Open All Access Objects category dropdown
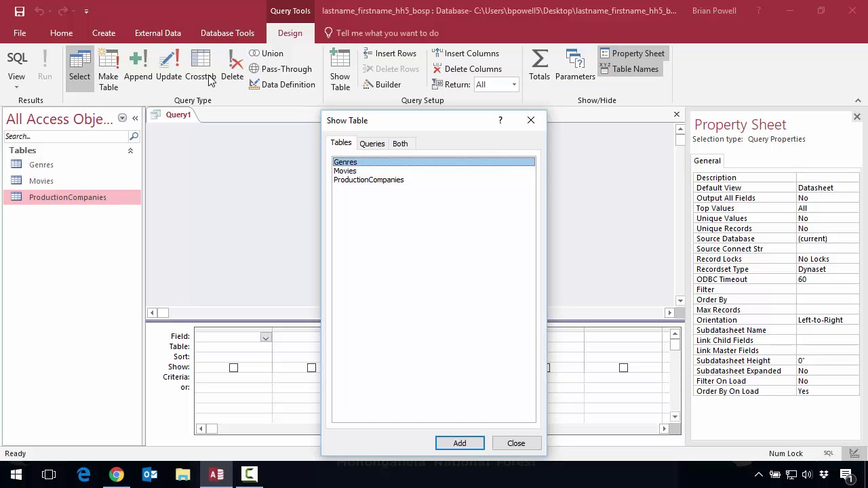 [122, 118]
